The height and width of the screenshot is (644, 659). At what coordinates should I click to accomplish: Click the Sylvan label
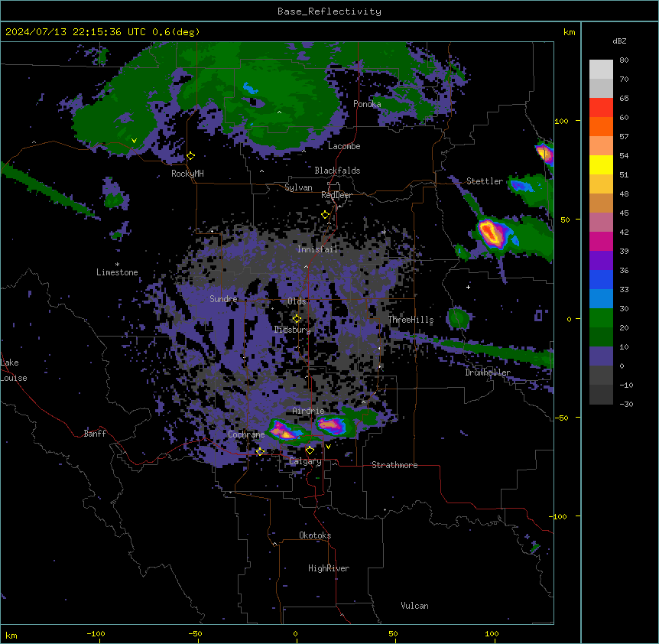point(298,187)
